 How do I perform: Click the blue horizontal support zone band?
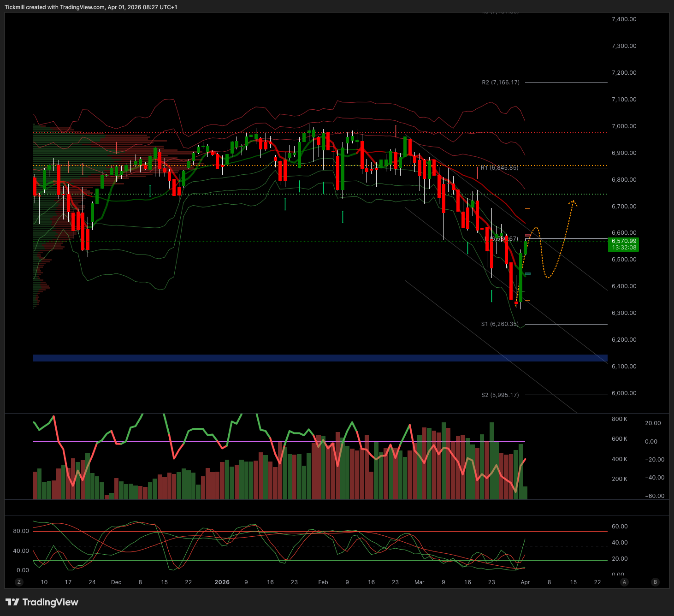(x=320, y=358)
